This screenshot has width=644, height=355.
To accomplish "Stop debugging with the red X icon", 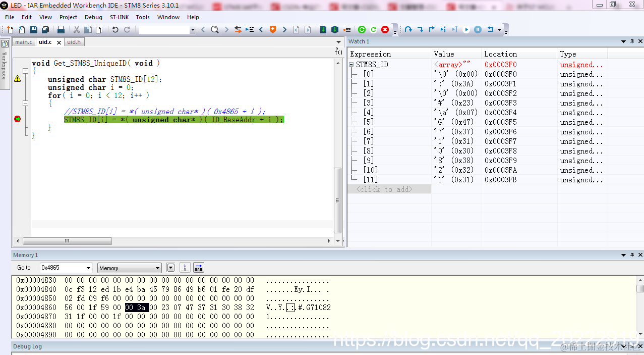I will point(385,30).
